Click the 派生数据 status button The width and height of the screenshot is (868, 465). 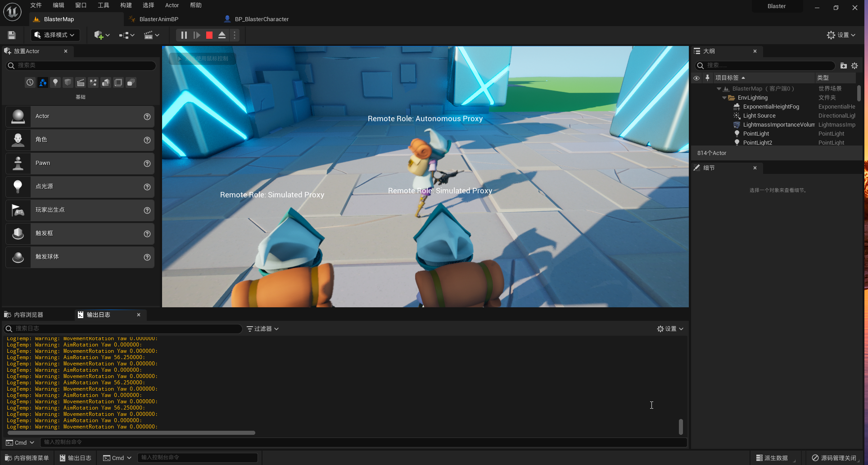pos(772,458)
